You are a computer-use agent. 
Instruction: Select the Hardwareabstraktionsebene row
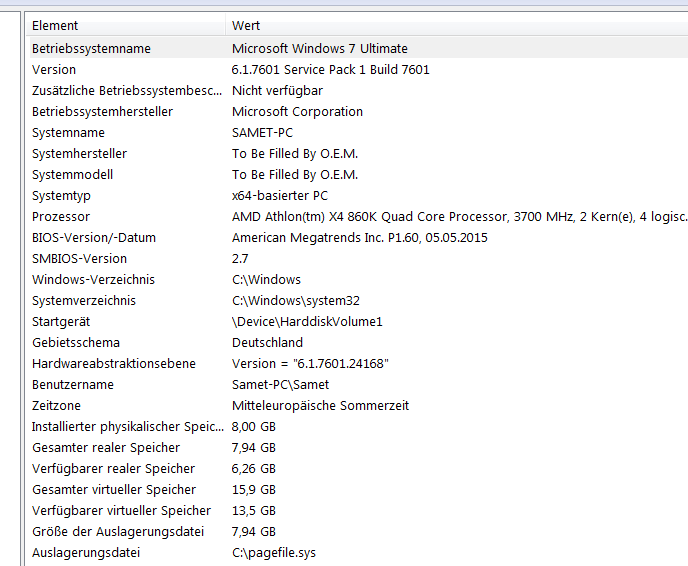pos(359,364)
